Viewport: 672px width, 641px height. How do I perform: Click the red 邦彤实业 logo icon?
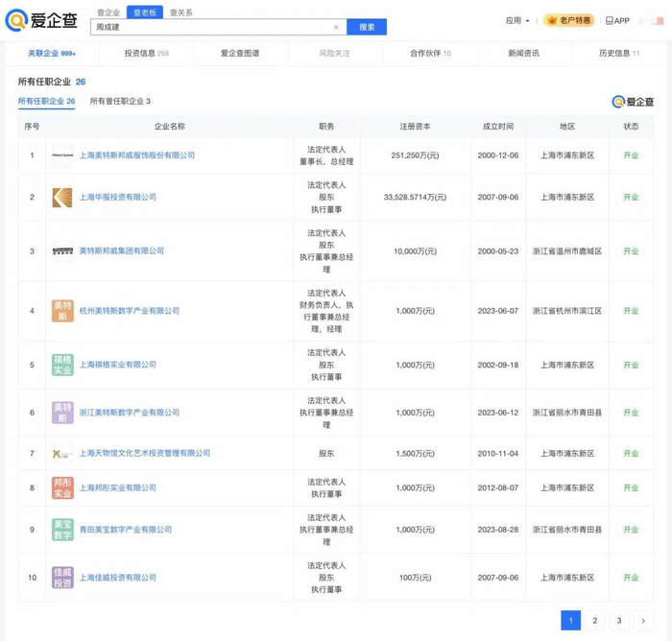pos(62,487)
